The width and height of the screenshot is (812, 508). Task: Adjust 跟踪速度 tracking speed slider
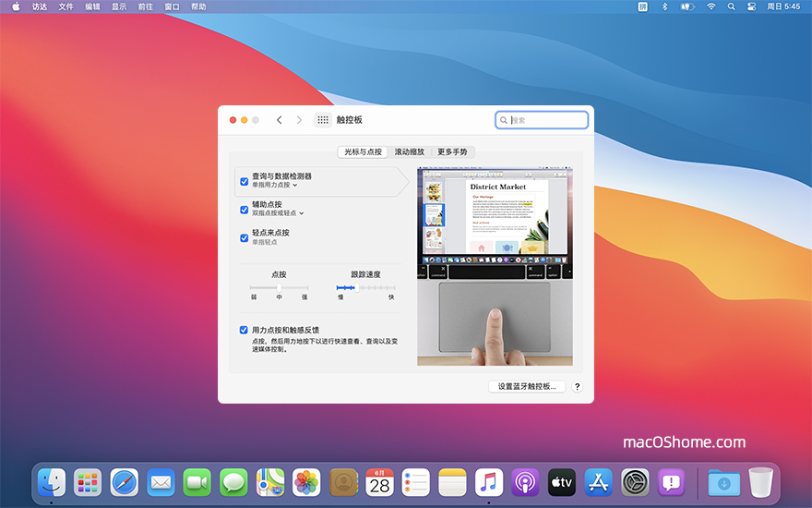365,287
